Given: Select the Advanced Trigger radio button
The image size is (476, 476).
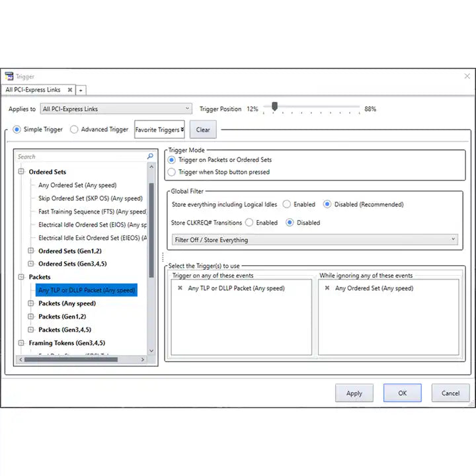Looking at the screenshot, I should (75, 130).
